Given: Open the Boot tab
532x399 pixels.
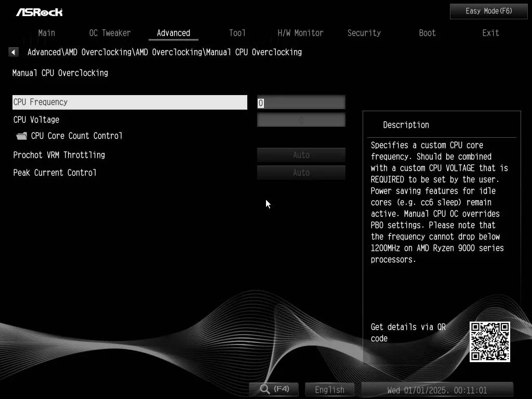Looking at the screenshot, I should click(427, 33).
